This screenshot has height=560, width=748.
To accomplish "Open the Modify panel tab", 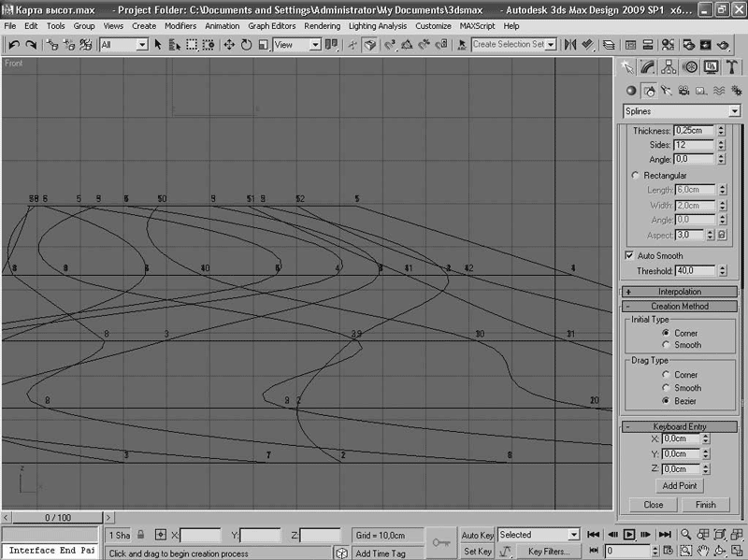I will click(648, 66).
